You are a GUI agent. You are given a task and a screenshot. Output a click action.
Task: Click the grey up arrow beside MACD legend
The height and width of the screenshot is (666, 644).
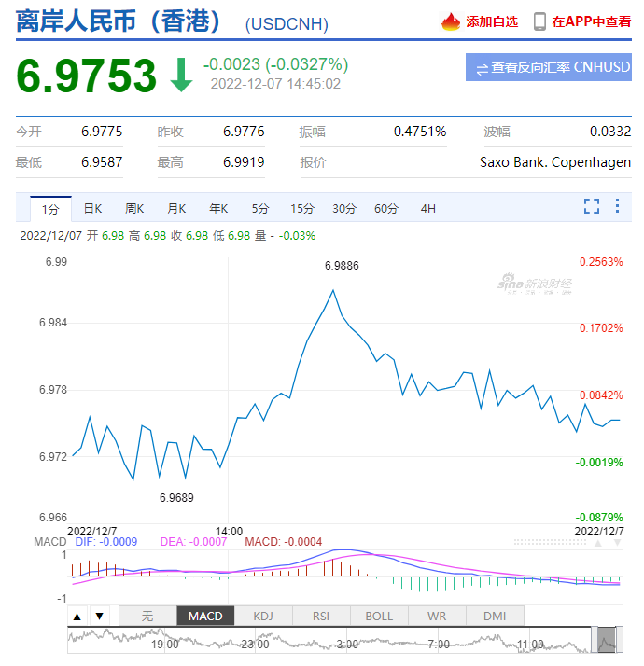[598, 543]
